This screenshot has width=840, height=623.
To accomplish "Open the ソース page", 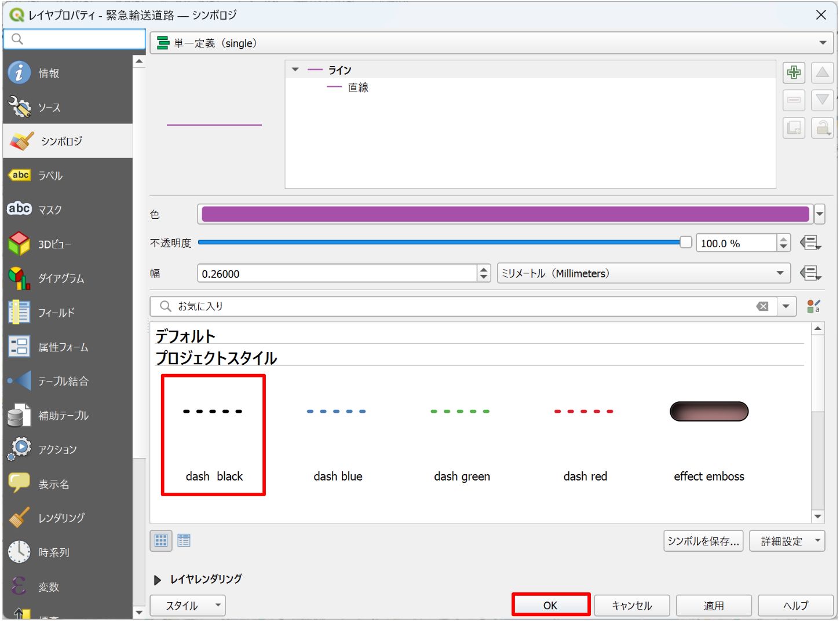I will (68, 107).
